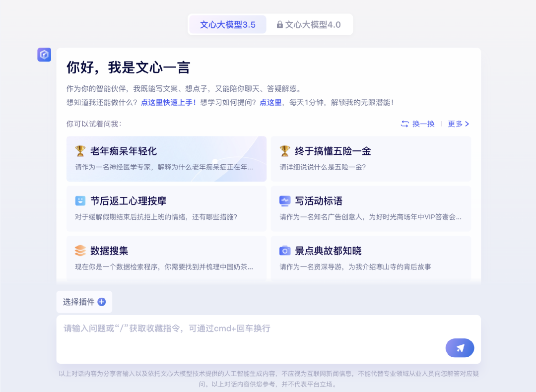The width and height of the screenshot is (536, 392).
Task: Click the trophy icon on 终于搞懂五险一金
Action: 285,151
